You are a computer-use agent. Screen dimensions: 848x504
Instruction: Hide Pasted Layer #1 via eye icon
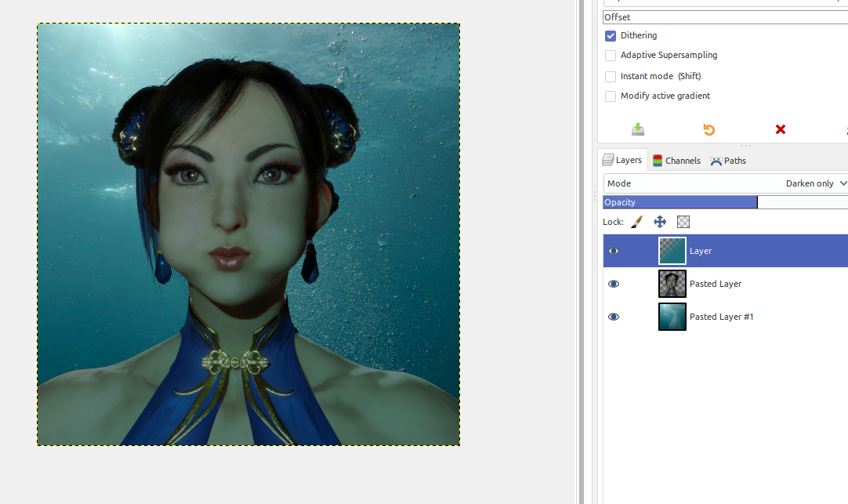click(x=614, y=317)
